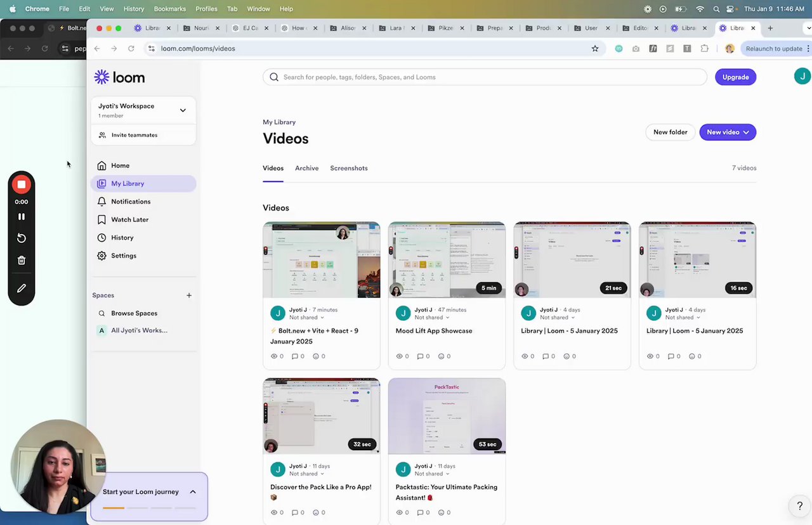Open History in the sidebar

pyautogui.click(x=143, y=238)
